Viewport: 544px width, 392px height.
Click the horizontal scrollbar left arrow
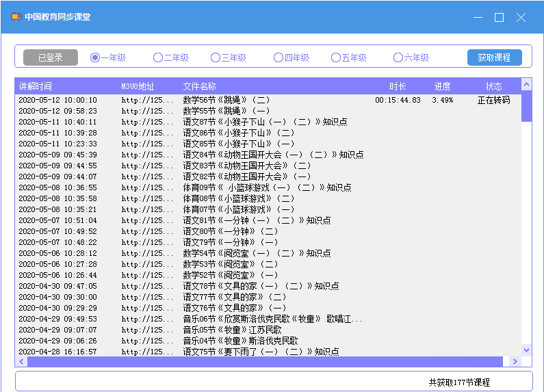point(21,361)
